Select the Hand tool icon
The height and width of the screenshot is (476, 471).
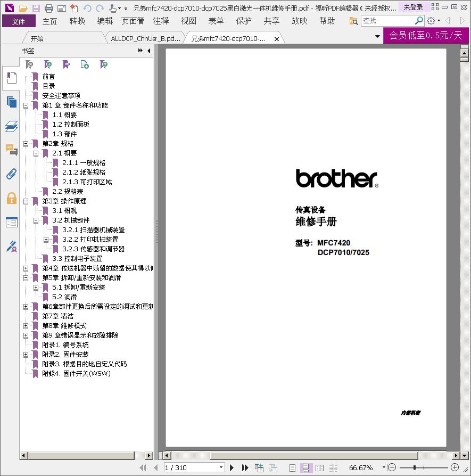tap(113, 8)
